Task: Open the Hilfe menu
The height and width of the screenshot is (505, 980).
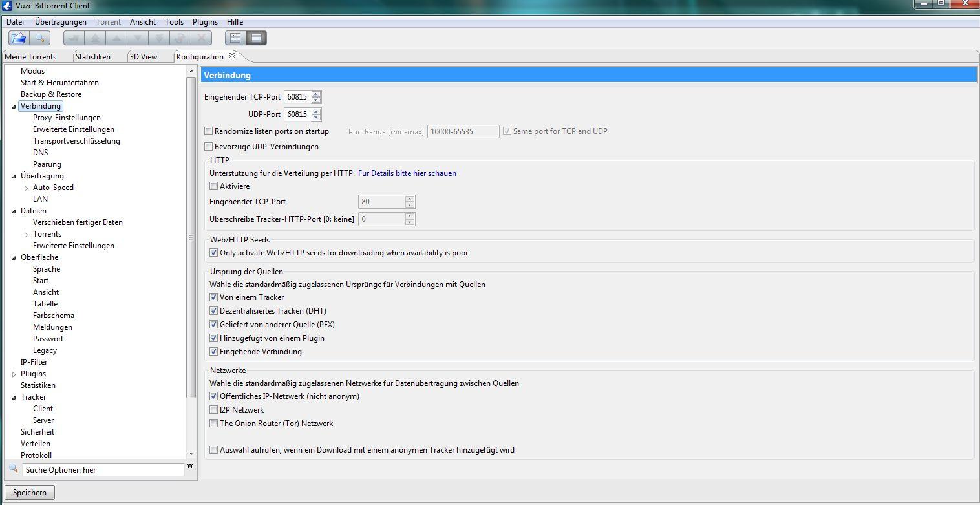Action: [x=235, y=22]
